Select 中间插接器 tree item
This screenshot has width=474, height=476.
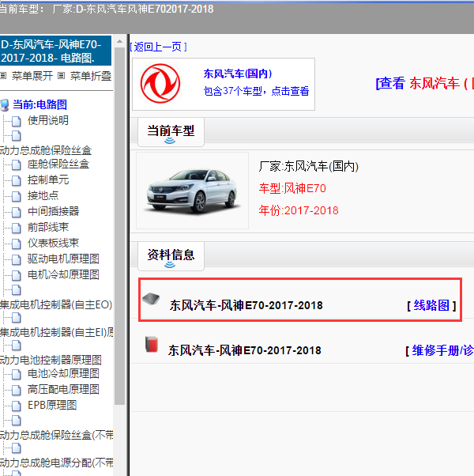pyautogui.click(x=53, y=212)
